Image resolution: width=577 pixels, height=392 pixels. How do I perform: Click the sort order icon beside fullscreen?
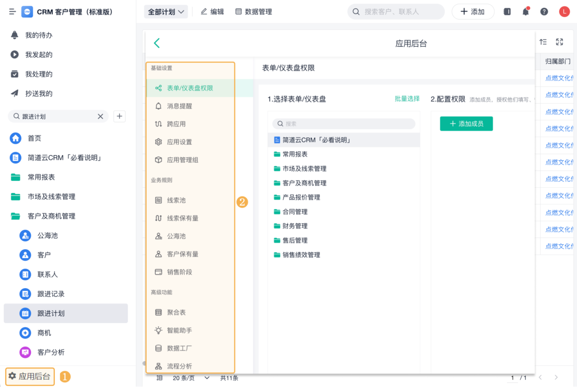click(543, 42)
